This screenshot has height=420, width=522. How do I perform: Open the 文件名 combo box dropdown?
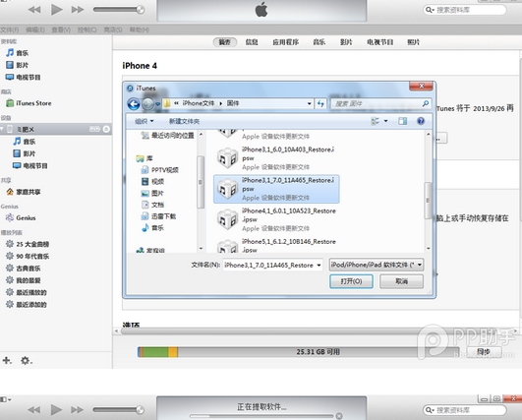pos(319,266)
